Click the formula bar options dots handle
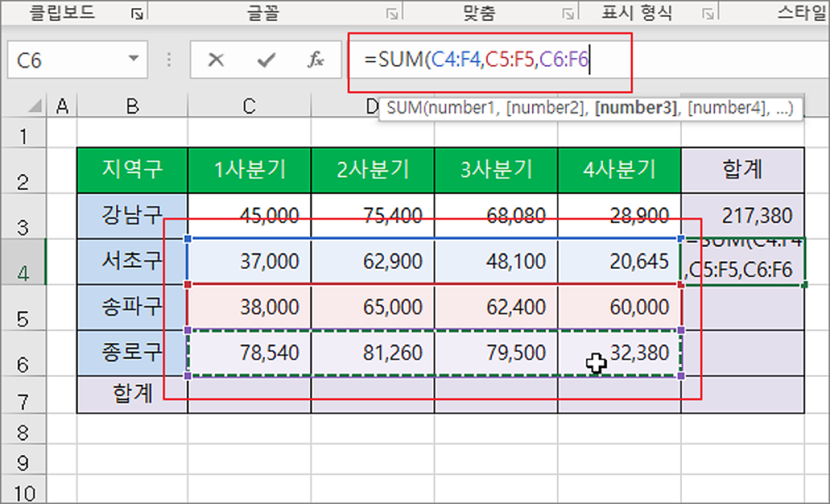Image resolution: width=830 pixels, height=504 pixels. point(169,60)
